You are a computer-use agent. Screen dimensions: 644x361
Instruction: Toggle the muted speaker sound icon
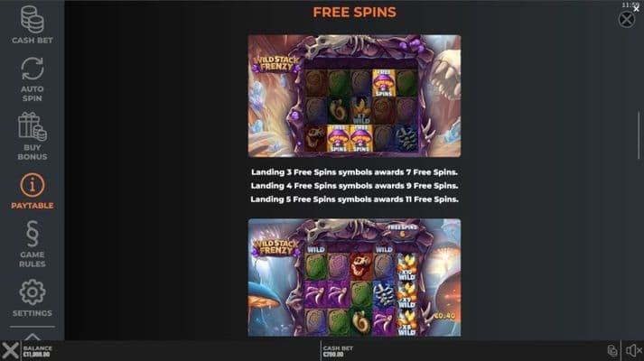point(634,350)
